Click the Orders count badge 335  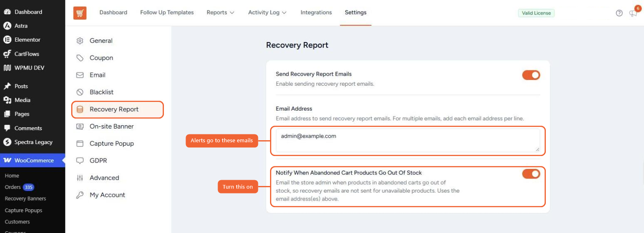[x=28, y=187]
